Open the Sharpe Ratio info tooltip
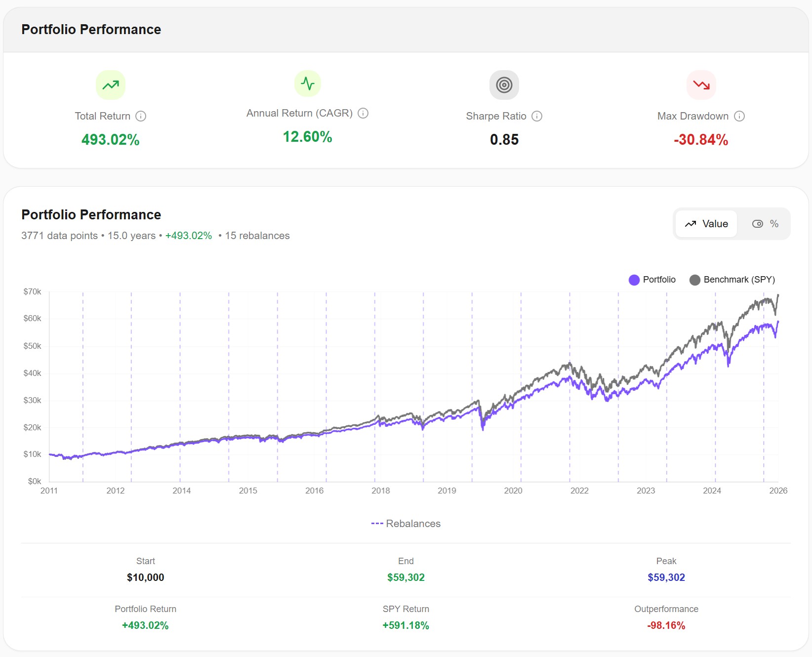812x657 pixels. point(537,116)
